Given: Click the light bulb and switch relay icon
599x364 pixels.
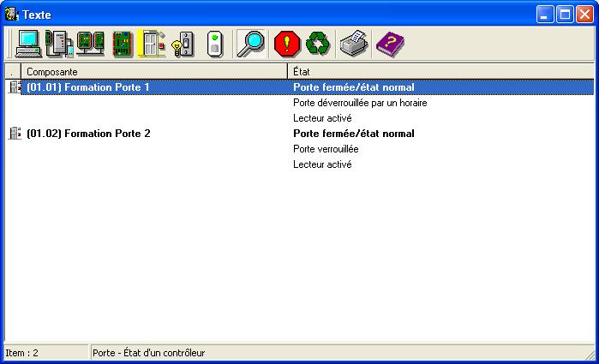Looking at the screenshot, I should pyautogui.click(x=183, y=44).
